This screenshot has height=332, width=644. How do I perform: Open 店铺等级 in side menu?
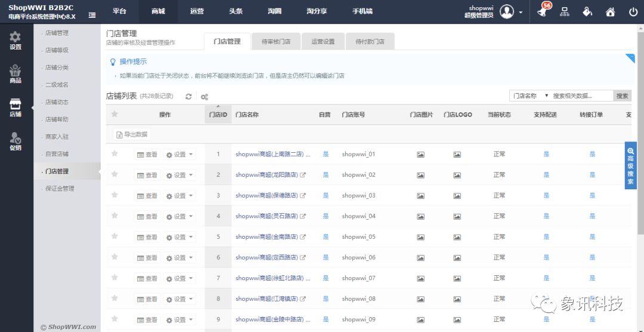click(x=57, y=50)
